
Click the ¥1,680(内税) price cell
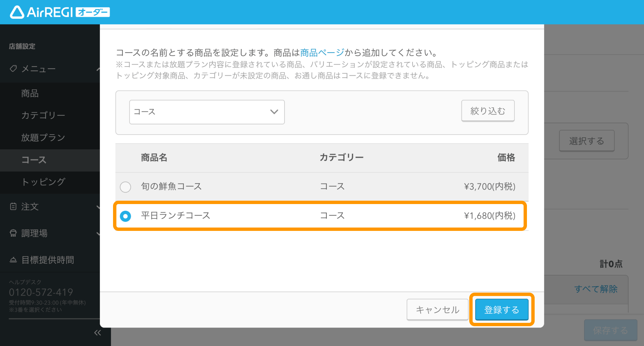[490, 216]
